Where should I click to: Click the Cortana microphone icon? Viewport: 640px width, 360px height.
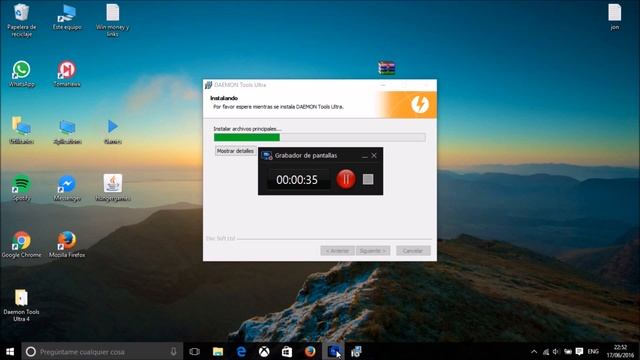173,351
